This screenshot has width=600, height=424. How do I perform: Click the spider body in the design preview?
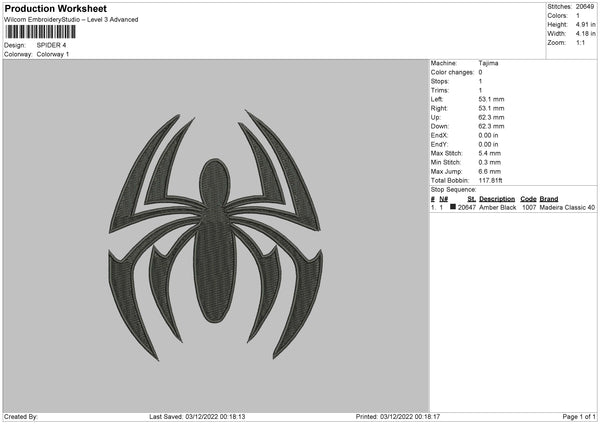215,241
